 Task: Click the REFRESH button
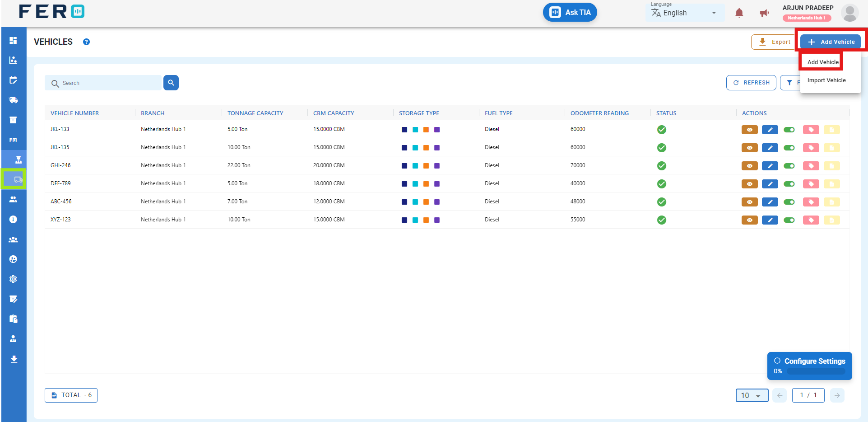click(751, 83)
